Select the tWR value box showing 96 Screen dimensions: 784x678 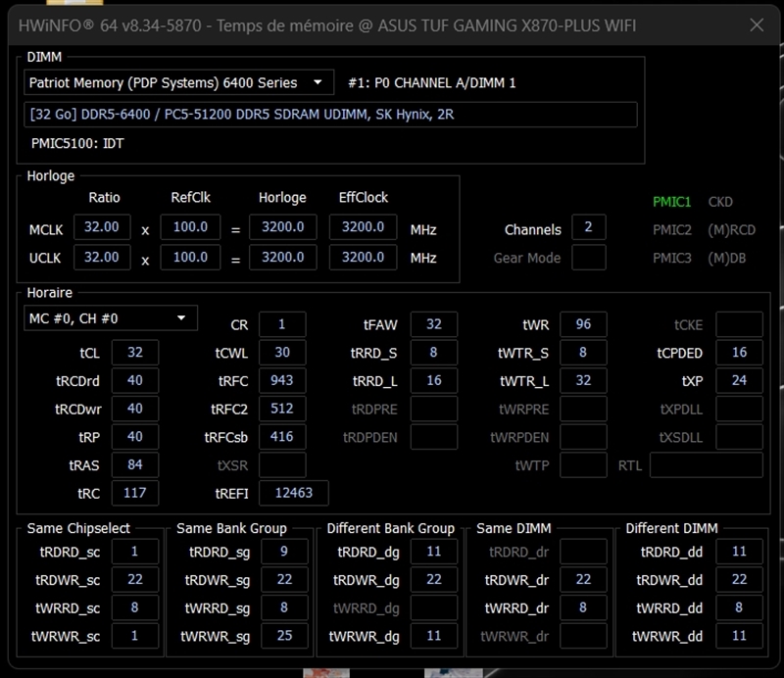(x=583, y=324)
